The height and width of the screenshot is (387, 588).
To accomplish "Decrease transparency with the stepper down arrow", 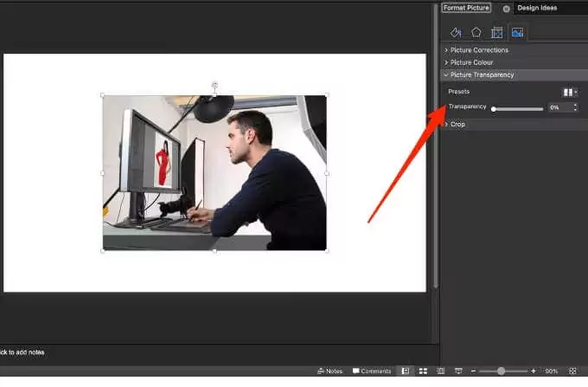I will click(x=575, y=110).
